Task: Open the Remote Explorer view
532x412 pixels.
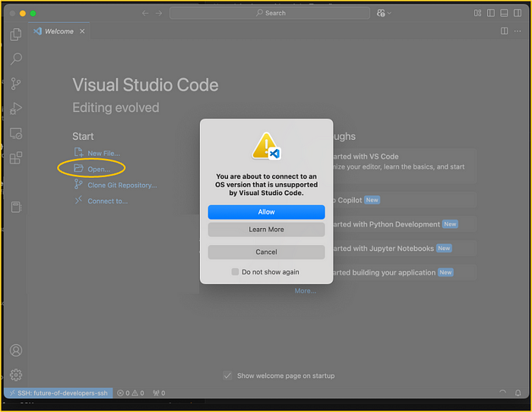Action: (16, 134)
